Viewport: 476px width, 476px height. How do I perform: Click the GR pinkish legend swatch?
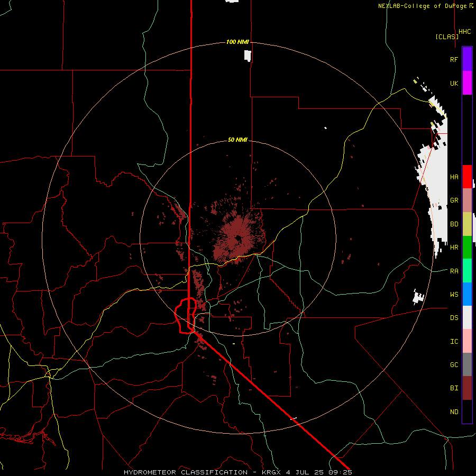[467, 200]
